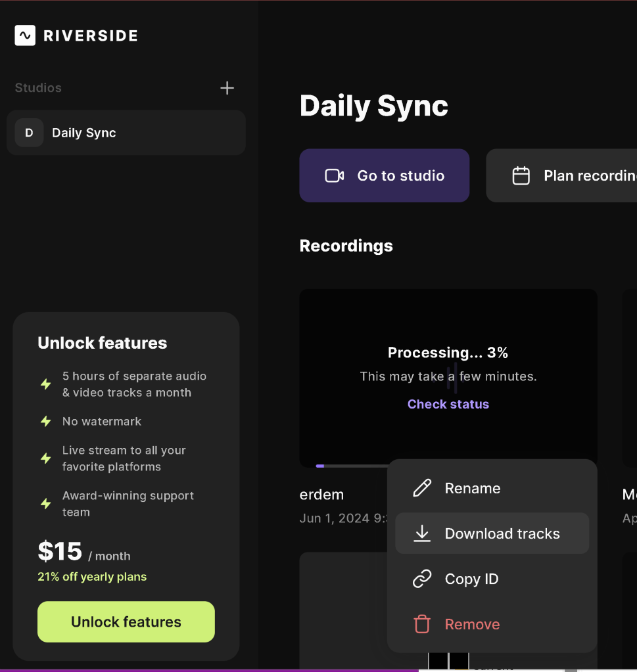Screen dimensions: 637x672
Task: Choose Copy ID from the context menu
Action: (x=492, y=579)
